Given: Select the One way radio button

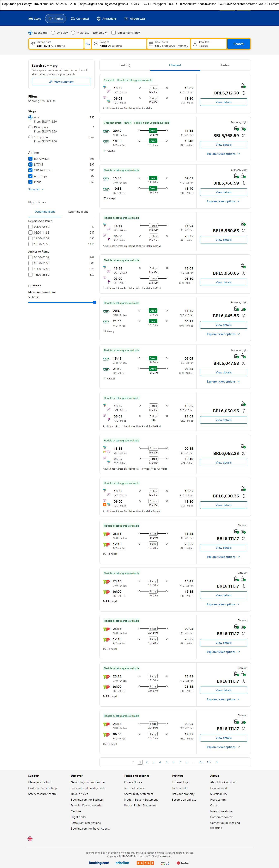Looking at the screenshot, I should point(53,33).
